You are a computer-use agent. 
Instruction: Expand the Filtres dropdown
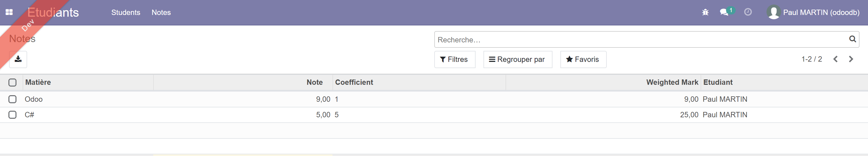tap(454, 59)
